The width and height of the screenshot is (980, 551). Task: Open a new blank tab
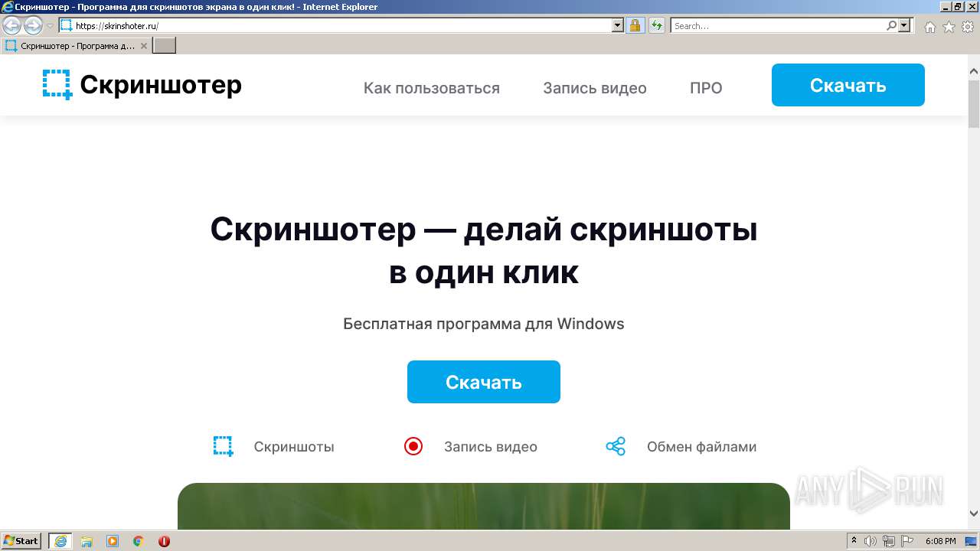165,46
